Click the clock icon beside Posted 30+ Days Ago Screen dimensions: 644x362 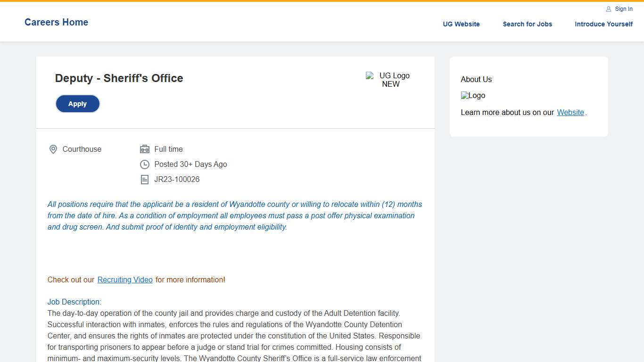click(145, 165)
